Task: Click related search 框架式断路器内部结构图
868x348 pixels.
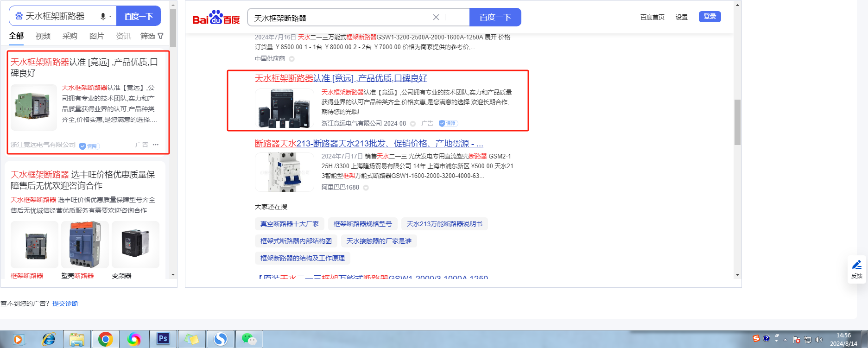Action: point(296,241)
